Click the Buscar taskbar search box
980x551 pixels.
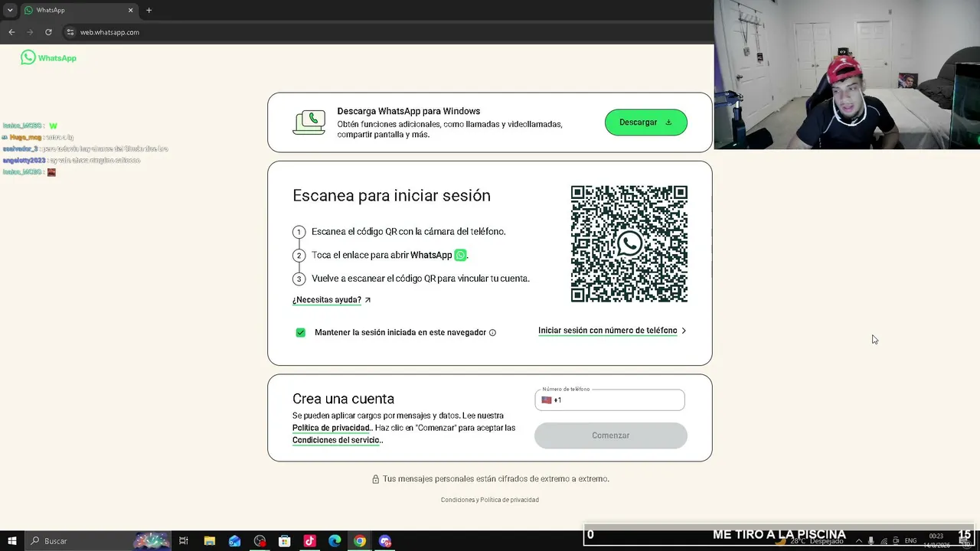[x=98, y=541]
